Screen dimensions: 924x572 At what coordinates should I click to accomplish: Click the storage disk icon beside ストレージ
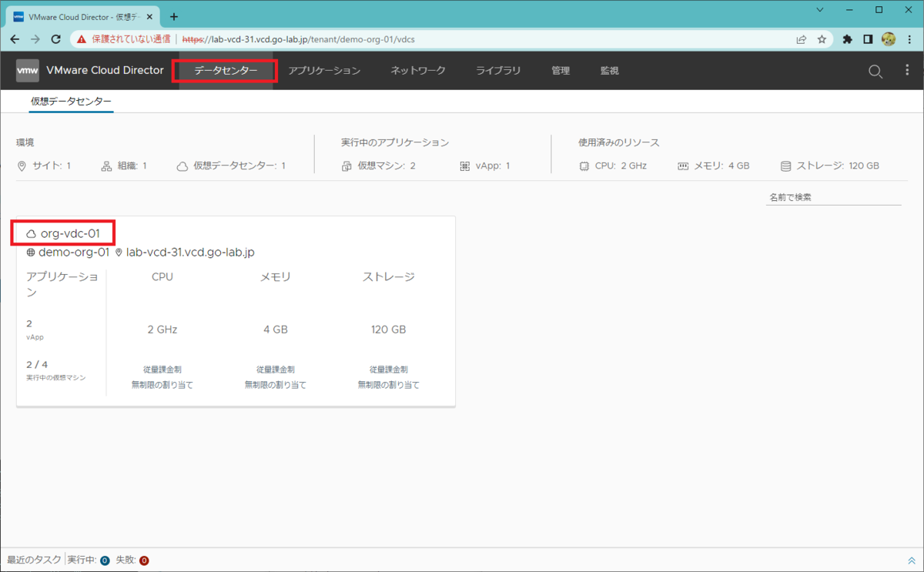tap(785, 166)
